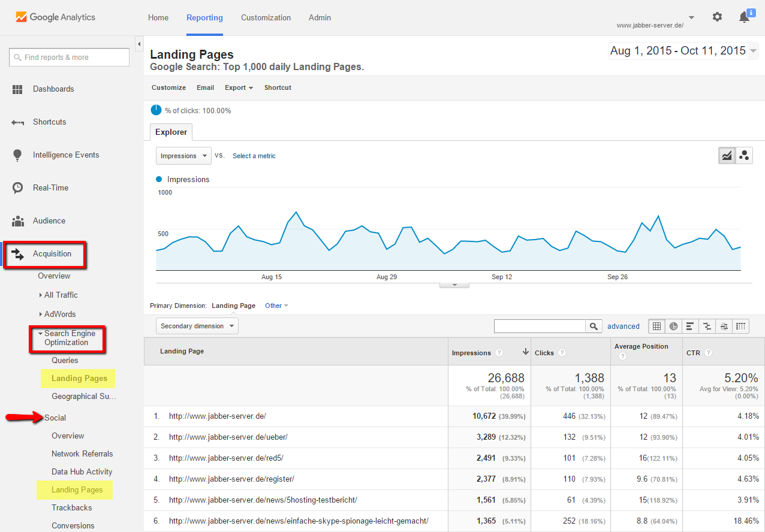The width and height of the screenshot is (765, 532).
Task: Open Network Referrals report
Action: tap(82, 454)
